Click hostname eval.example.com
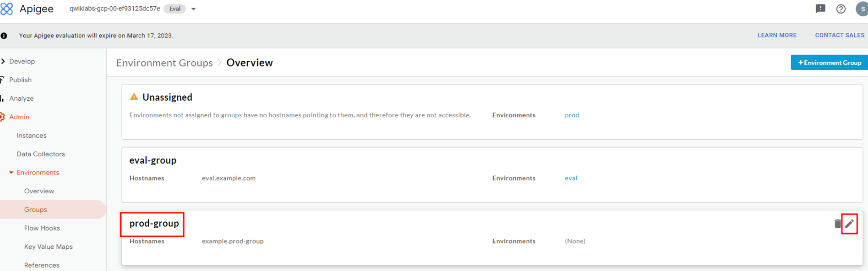This screenshot has width=868, height=271. [229, 178]
